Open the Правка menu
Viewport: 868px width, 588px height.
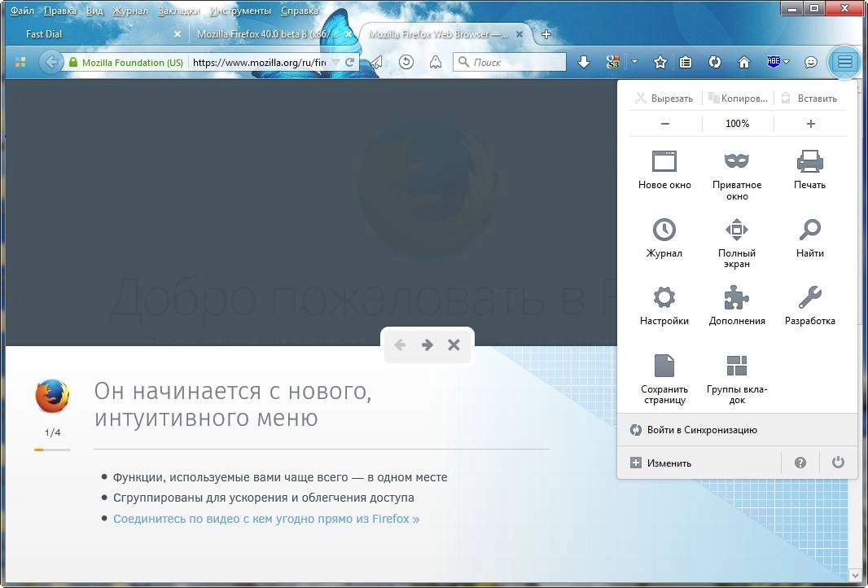click(x=59, y=11)
